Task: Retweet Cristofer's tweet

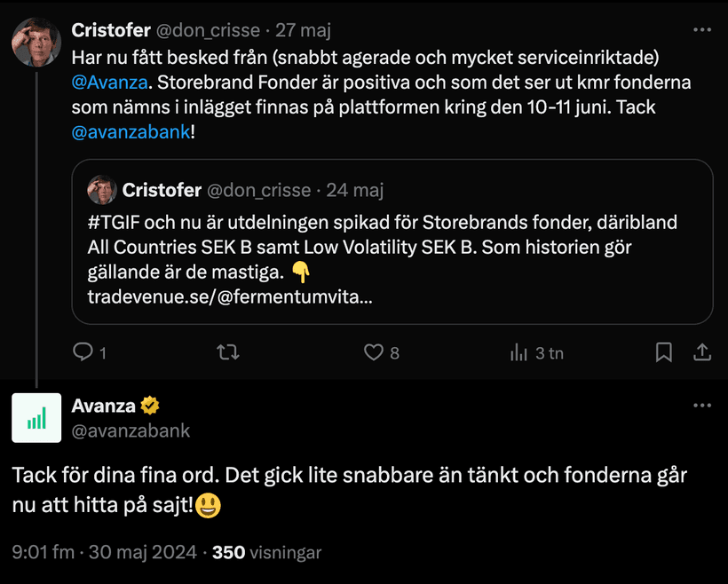Action: pyautogui.click(x=228, y=352)
